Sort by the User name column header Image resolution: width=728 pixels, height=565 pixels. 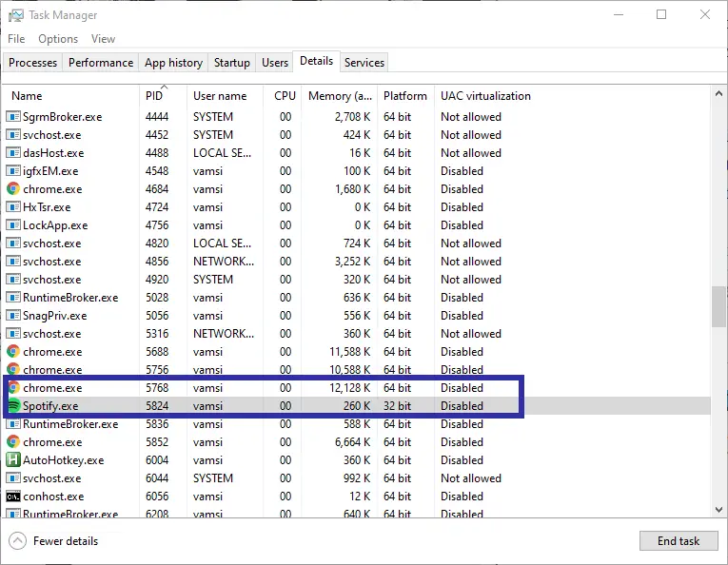click(226, 96)
